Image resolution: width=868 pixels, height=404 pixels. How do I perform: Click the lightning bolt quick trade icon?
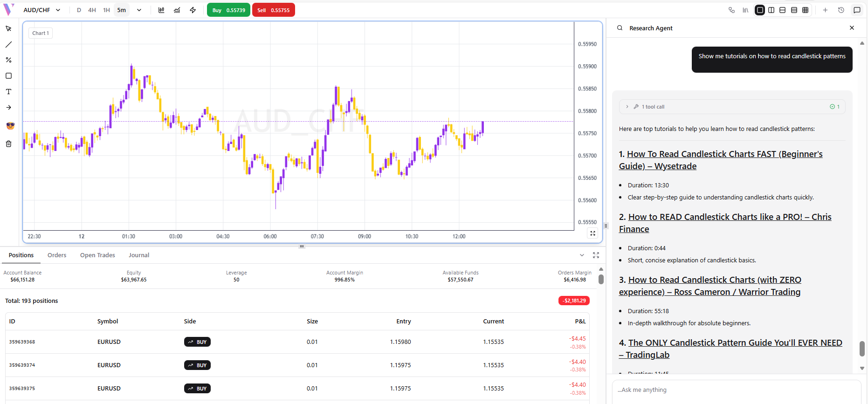tap(193, 10)
